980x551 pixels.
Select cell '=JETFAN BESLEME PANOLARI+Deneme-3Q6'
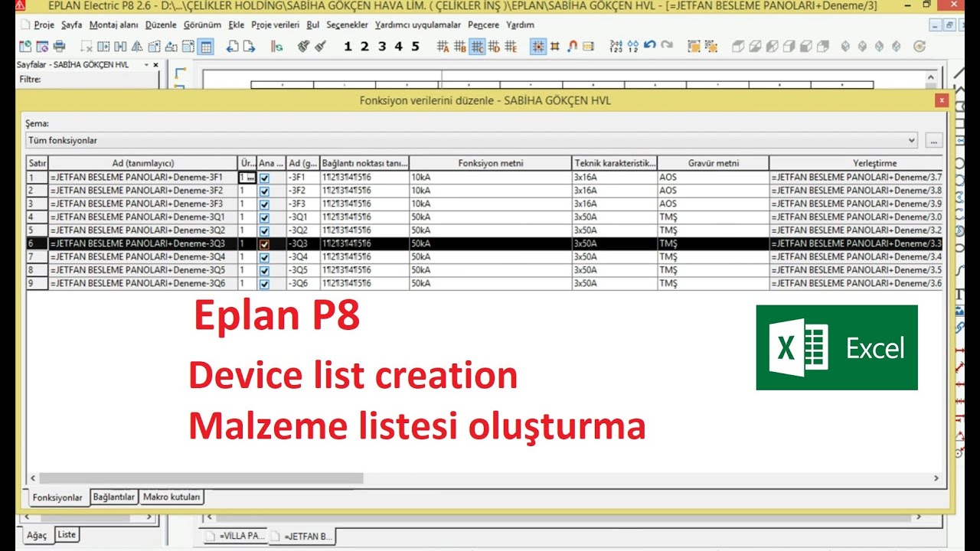pos(143,284)
